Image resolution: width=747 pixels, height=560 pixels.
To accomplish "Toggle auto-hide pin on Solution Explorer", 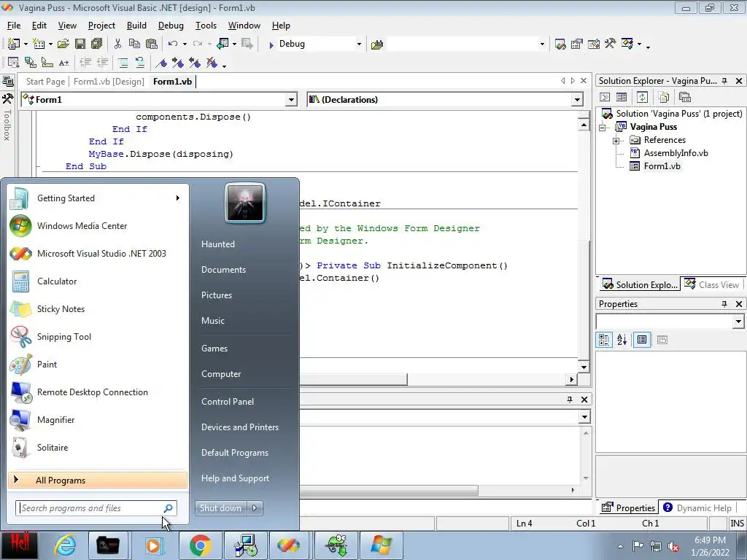I will [x=724, y=81].
